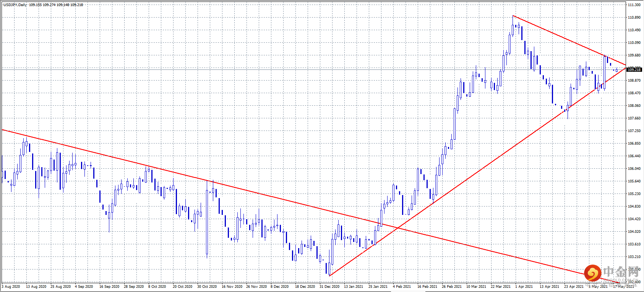
Task: Click the 106.040 price axis label
Action: point(634,169)
